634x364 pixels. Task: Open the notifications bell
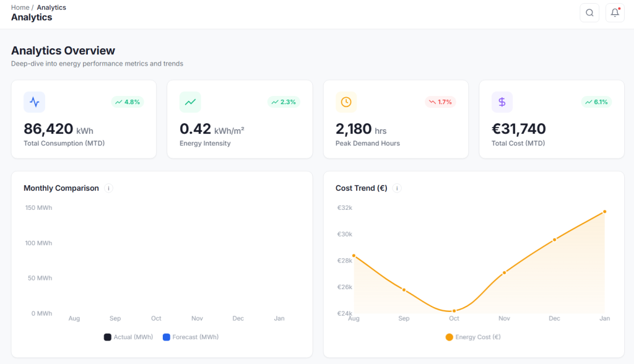pyautogui.click(x=614, y=12)
